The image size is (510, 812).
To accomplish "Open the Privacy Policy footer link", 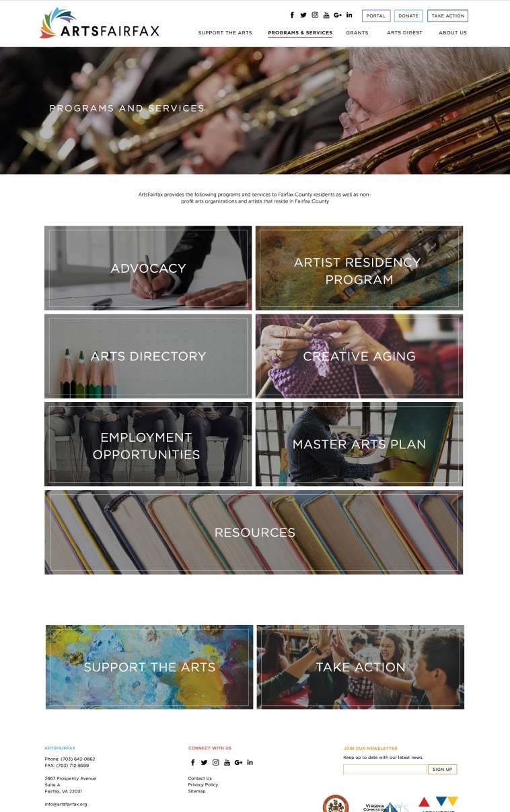I will (x=203, y=784).
